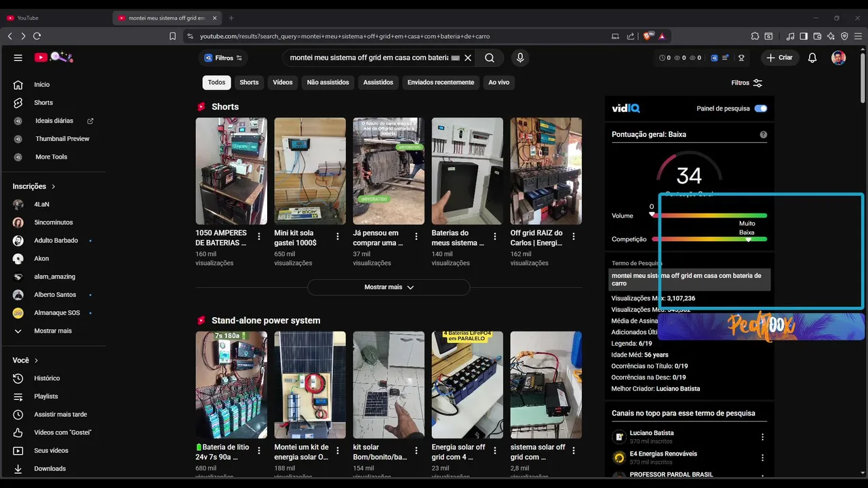868x488 pixels.
Task: Open options menu for Luciano Batista channel
Action: tap(762, 437)
